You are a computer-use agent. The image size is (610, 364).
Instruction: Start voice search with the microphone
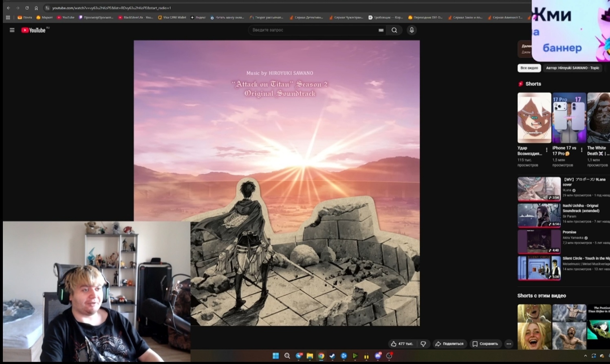coord(412,30)
